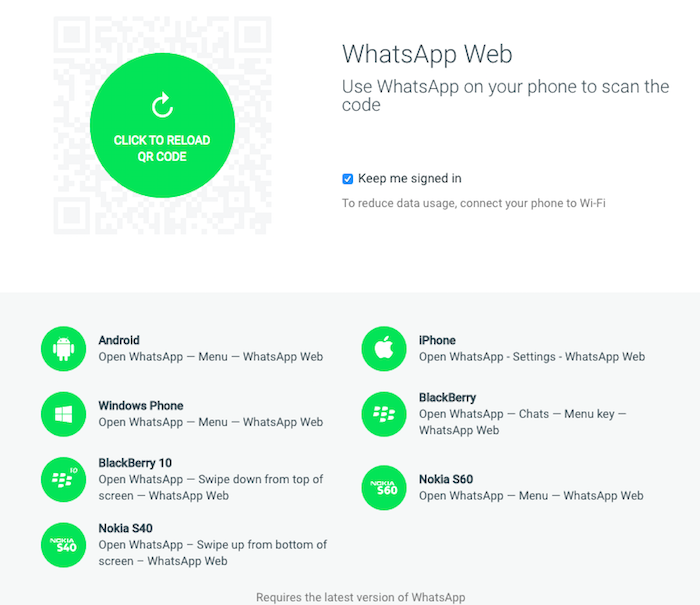The width and height of the screenshot is (700, 605).
Task: Click the Nokia S40 icon
Action: [63, 545]
